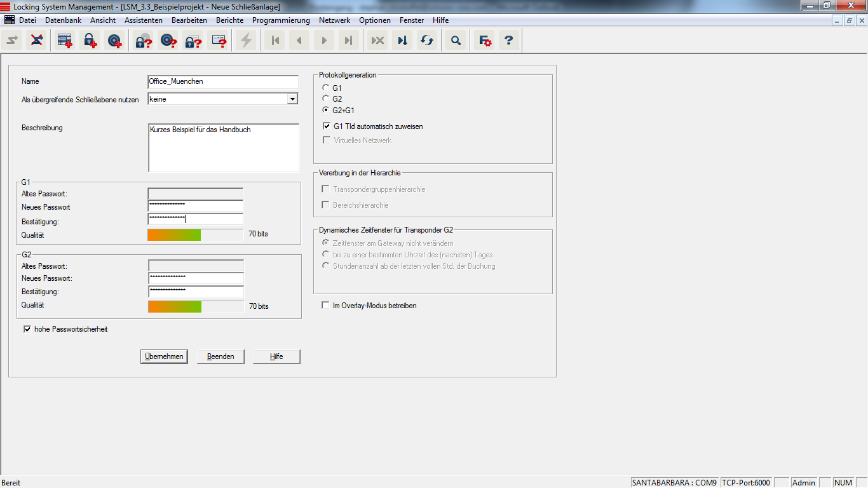Image resolution: width=868 pixels, height=488 pixels.
Task: Toggle 'G1 TId automatisch zuweisen' checkbox
Action: pos(327,126)
